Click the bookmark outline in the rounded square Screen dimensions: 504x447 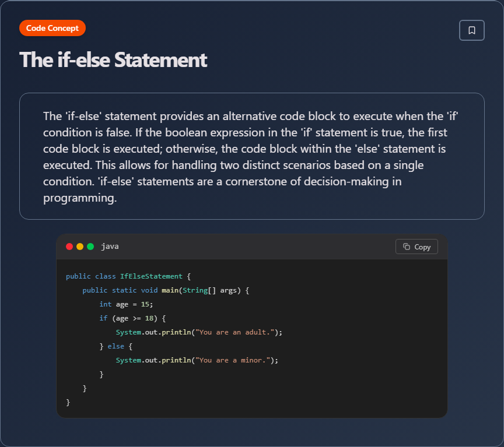pos(471,30)
